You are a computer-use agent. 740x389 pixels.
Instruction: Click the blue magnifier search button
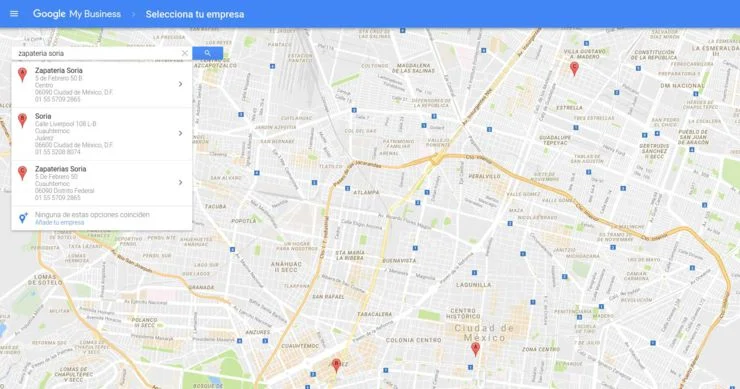[208, 53]
